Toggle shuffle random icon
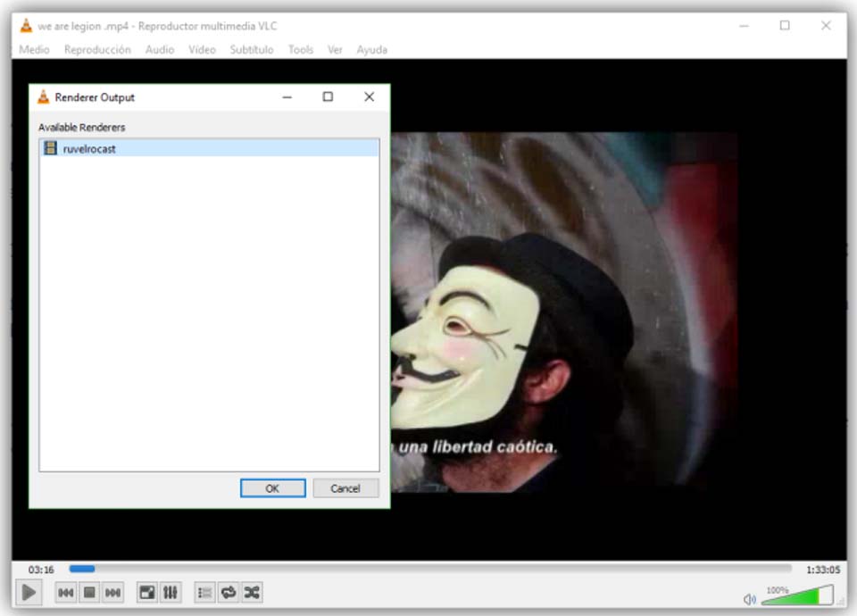This screenshot has width=857, height=616. [252, 593]
